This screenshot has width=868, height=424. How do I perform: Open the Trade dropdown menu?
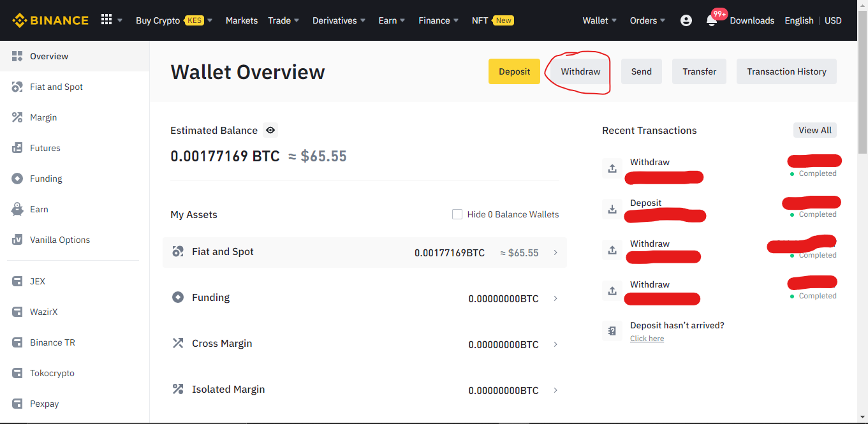tap(283, 20)
